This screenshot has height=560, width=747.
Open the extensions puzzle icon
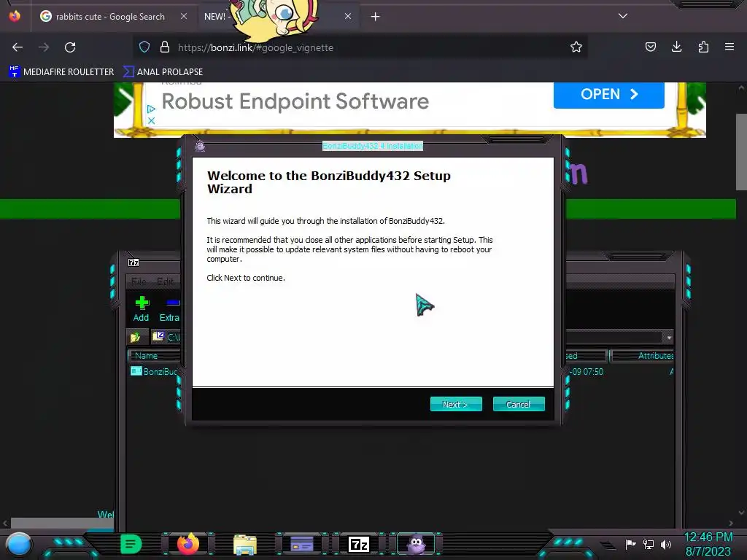[x=703, y=47]
